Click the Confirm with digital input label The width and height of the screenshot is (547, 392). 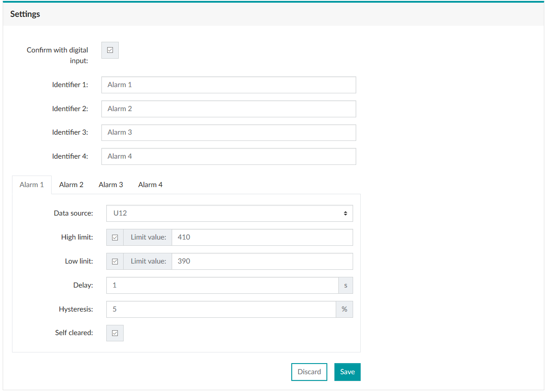tap(57, 55)
